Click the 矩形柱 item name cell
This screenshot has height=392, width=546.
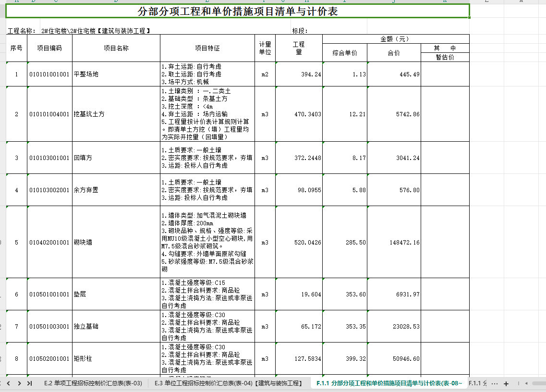[x=116, y=358]
